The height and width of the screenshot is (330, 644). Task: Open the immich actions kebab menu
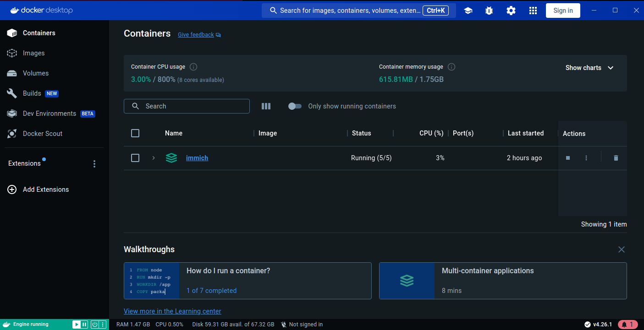586,157
